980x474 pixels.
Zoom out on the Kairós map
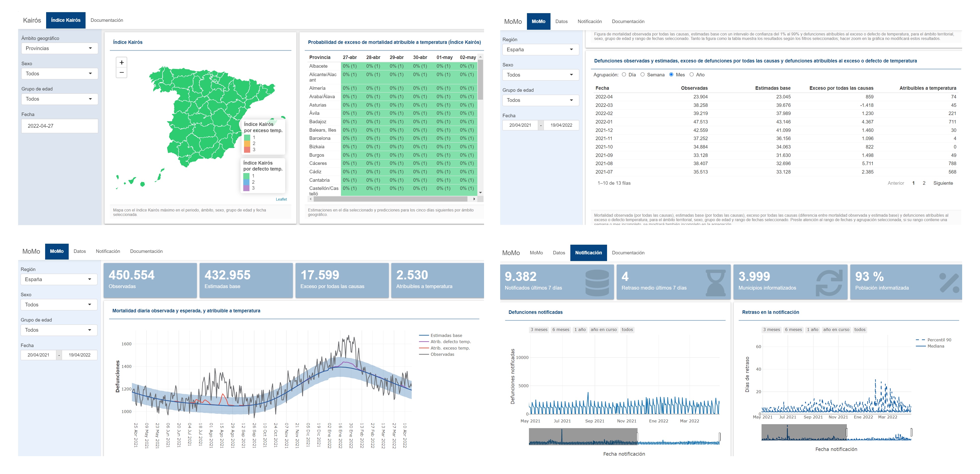(121, 72)
